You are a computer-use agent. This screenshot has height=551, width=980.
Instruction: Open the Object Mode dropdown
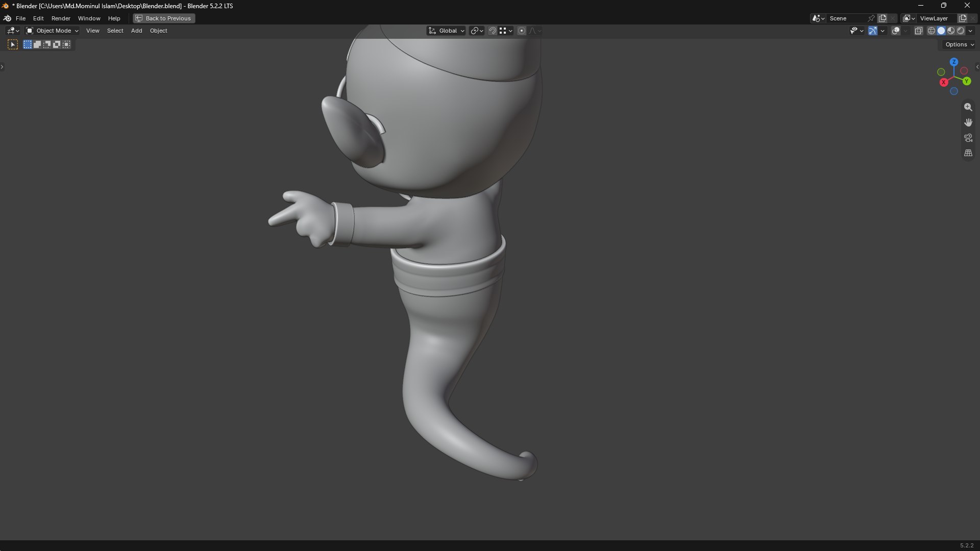pyautogui.click(x=52, y=31)
